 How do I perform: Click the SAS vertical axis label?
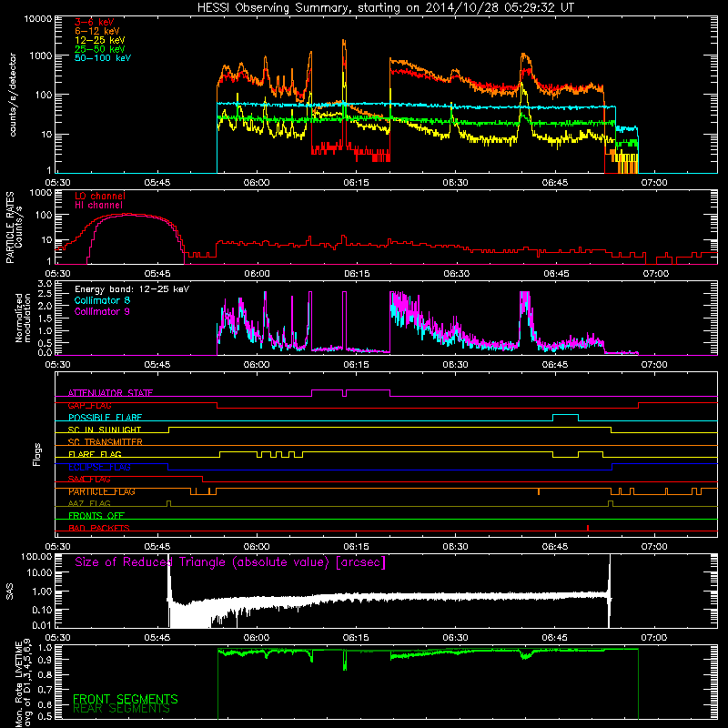click(10, 591)
